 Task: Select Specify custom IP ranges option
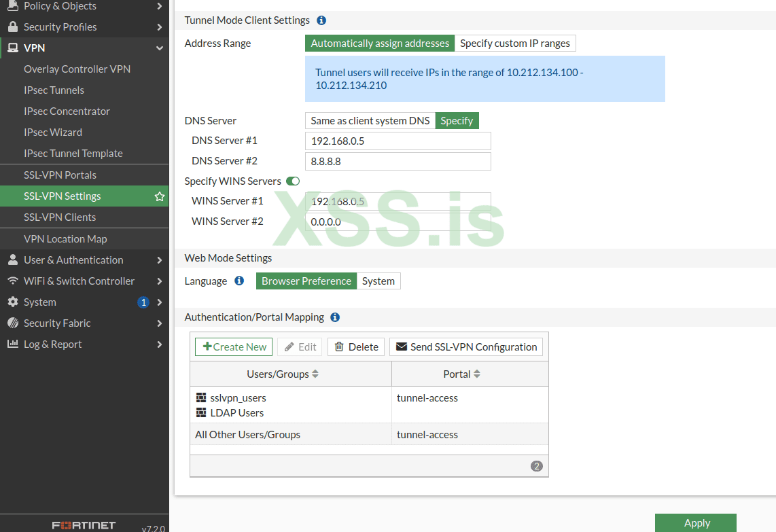point(515,43)
